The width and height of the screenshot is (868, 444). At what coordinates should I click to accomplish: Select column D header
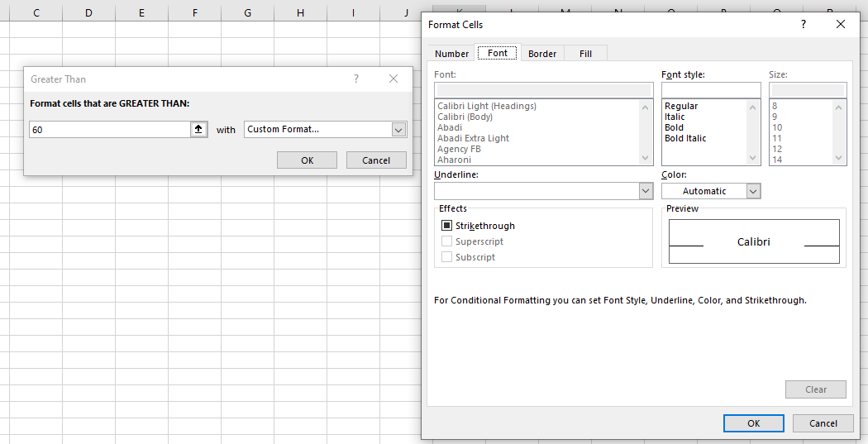tap(88, 12)
